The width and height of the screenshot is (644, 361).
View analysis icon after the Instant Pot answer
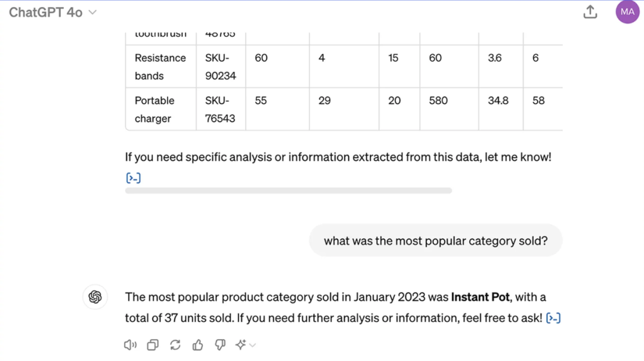(553, 318)
